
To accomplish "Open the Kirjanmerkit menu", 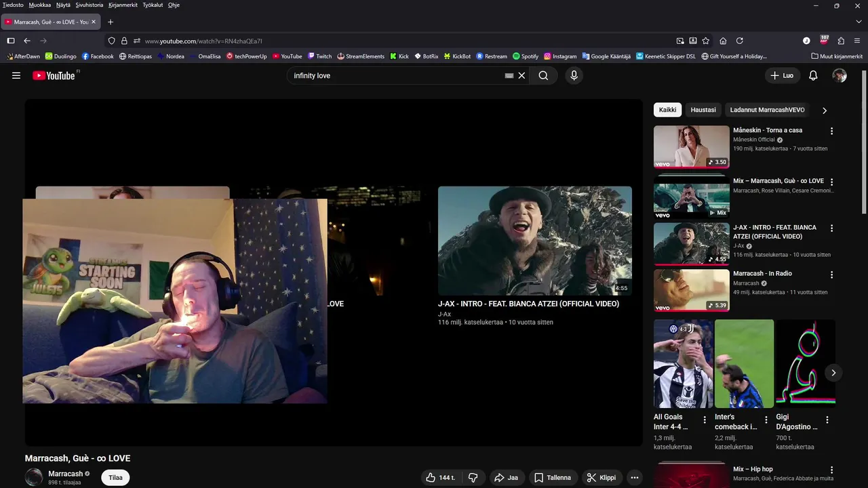I will (123, 5).
